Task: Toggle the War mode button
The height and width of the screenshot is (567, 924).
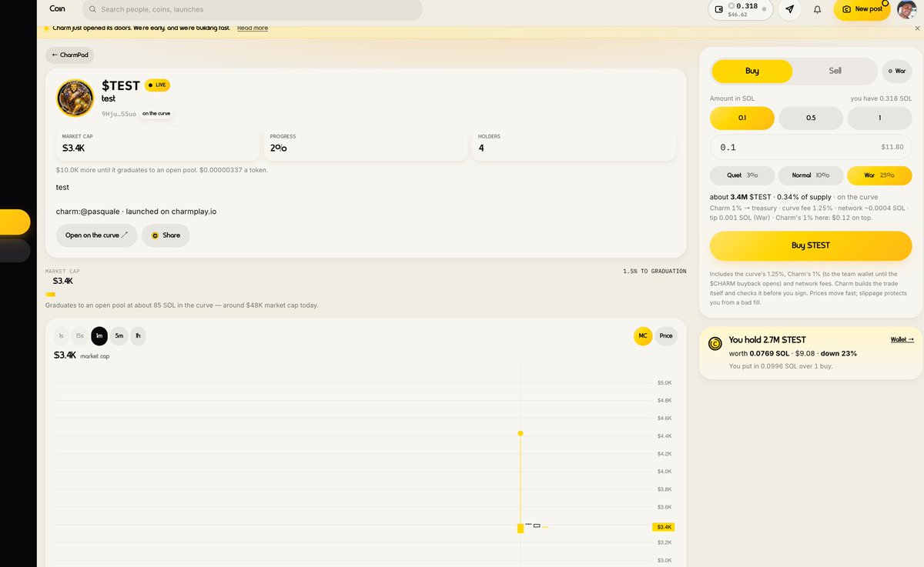Action: tap(896, 71)
